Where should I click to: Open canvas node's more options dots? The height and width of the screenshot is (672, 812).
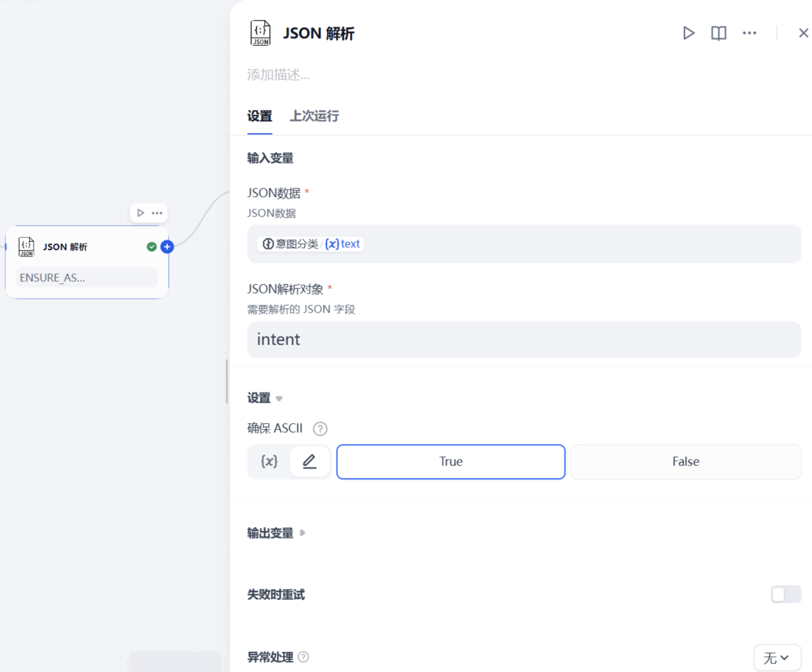coord(157,213)
